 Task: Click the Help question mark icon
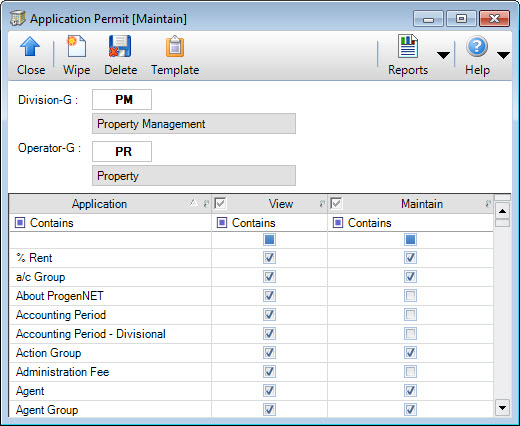coord(477,46)
